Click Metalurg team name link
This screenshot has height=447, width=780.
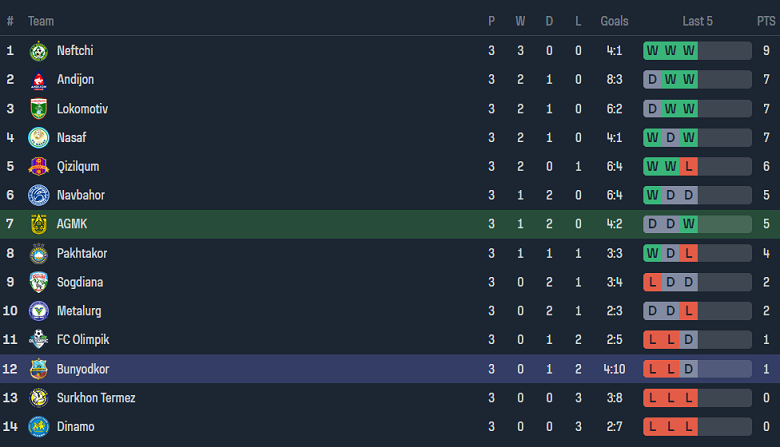pos(79,312)
